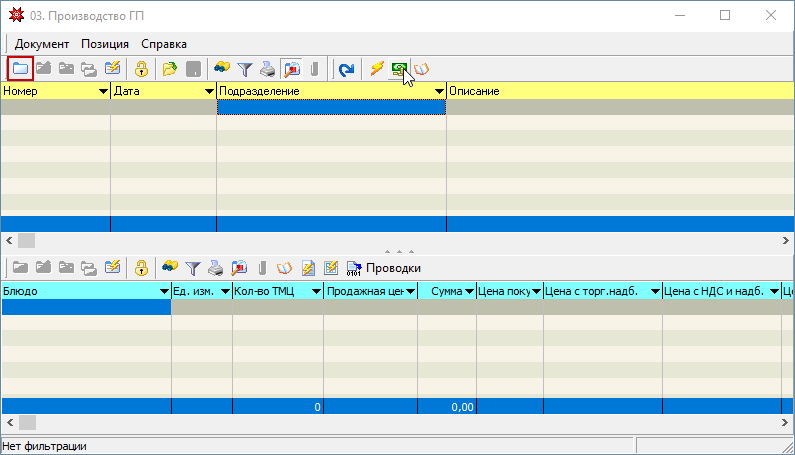Viewport: 795px width, 455px height.
Task: Click the green money icon in the upper toolbar
Action: point(399,69)
